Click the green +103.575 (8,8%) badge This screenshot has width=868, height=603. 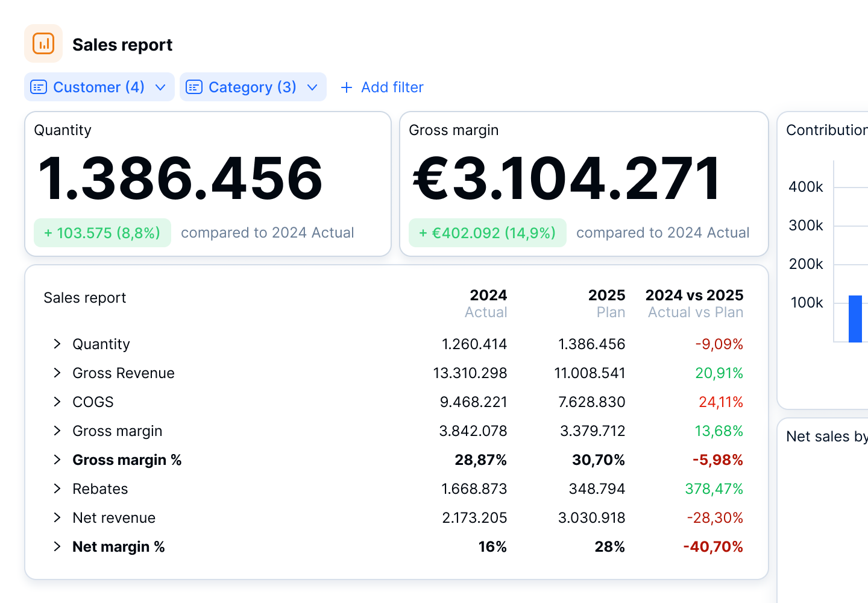coord(102,233)
